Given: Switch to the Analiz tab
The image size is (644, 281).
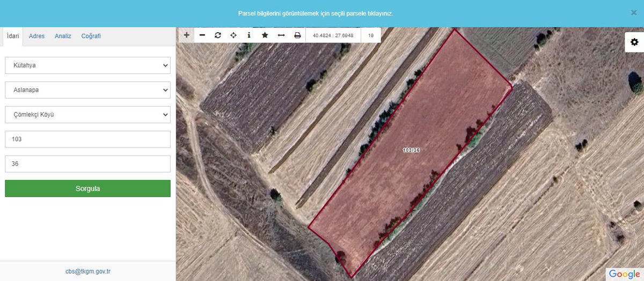Looking at the screenshot, I should (x=63, y=36).
